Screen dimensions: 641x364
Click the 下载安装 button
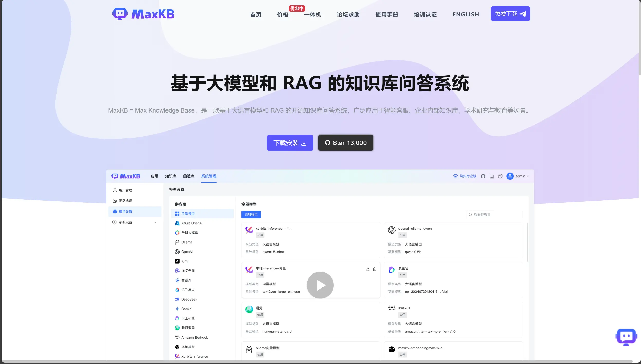pyautogui.click(x=290, y=143)
